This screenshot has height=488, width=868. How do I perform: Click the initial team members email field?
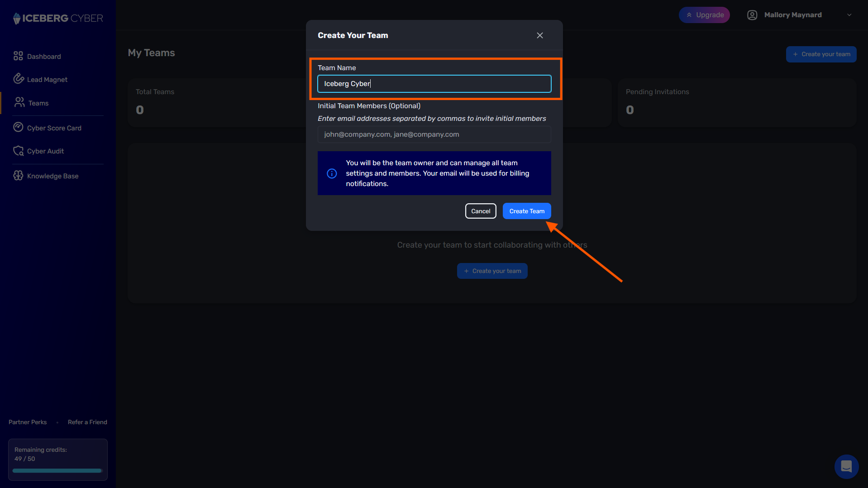(x=434, y=134)
